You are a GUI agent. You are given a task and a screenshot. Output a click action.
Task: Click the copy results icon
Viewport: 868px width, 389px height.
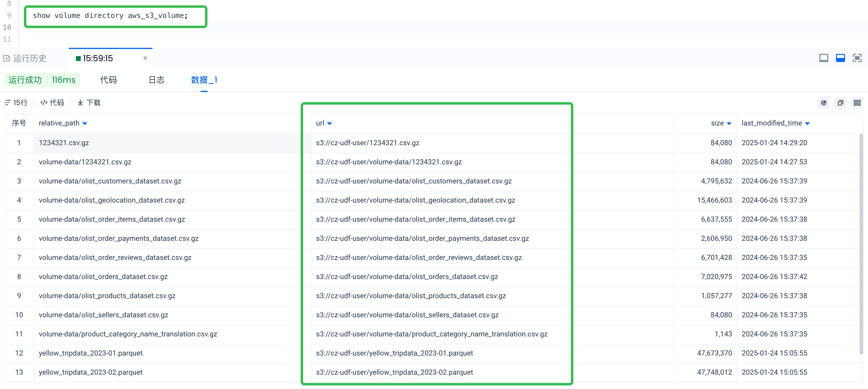841,103
